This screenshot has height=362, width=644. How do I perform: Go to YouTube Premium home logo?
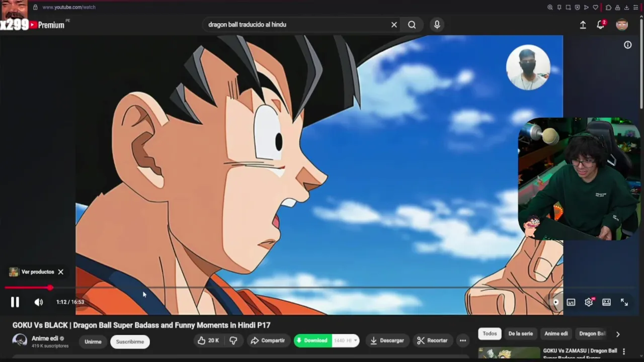(47, 25)
